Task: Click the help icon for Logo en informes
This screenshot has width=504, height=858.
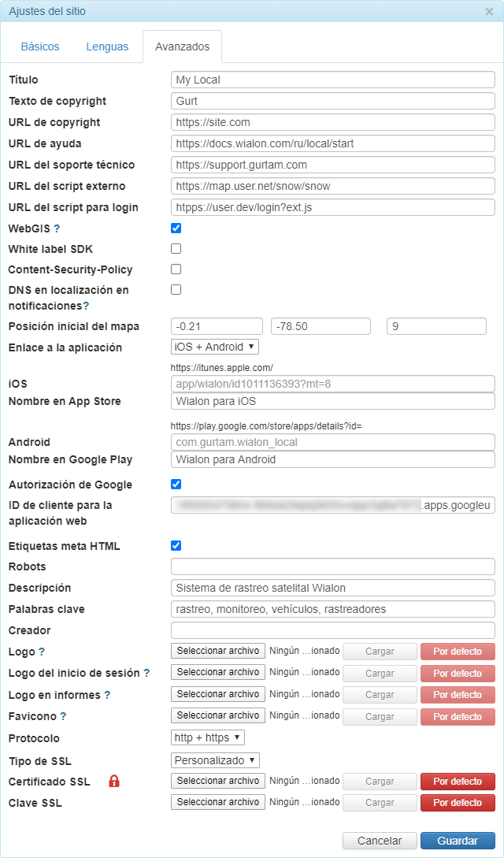Action: pyautogui.click(x=107, y=695)
